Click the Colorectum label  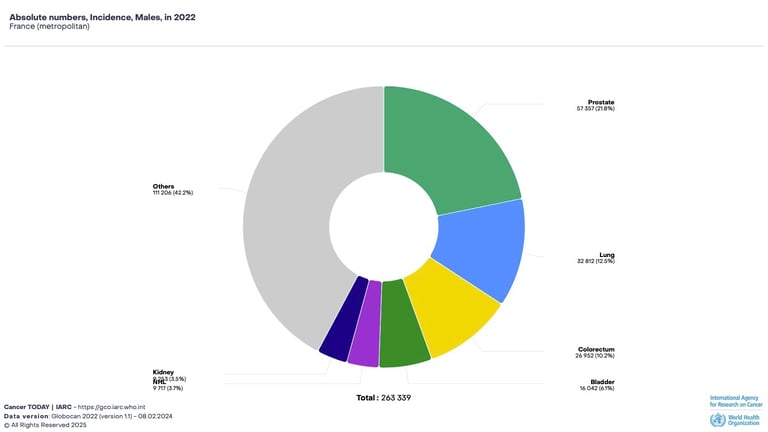(x=596, y=350)
